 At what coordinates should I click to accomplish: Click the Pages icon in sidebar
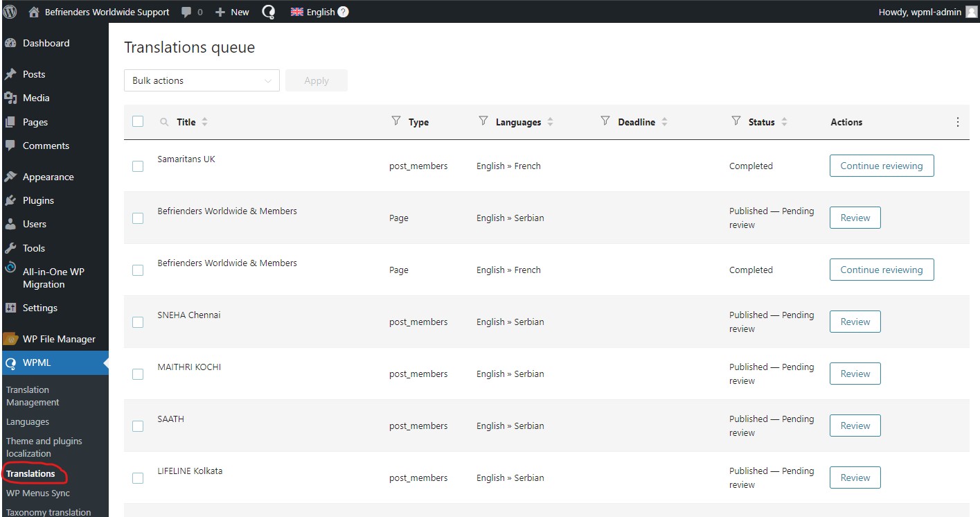pyautogui.click(x=10, y=122)
